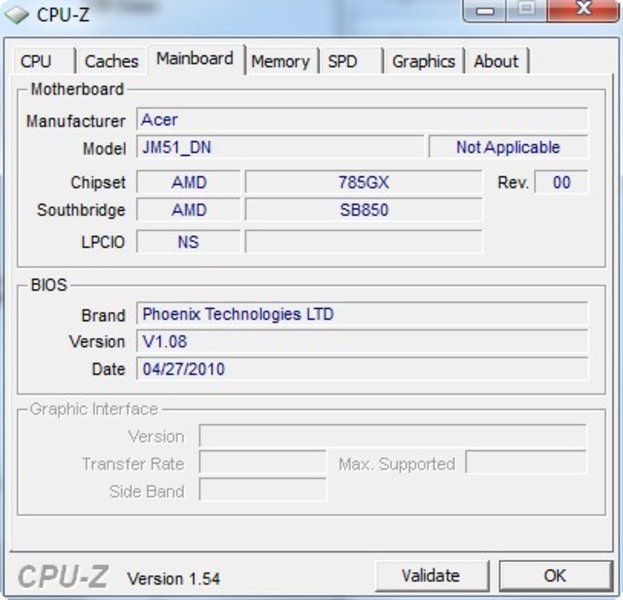Click the Transfer Rate field
This screenshot has width=623, height=600.
tap(263, 463)
